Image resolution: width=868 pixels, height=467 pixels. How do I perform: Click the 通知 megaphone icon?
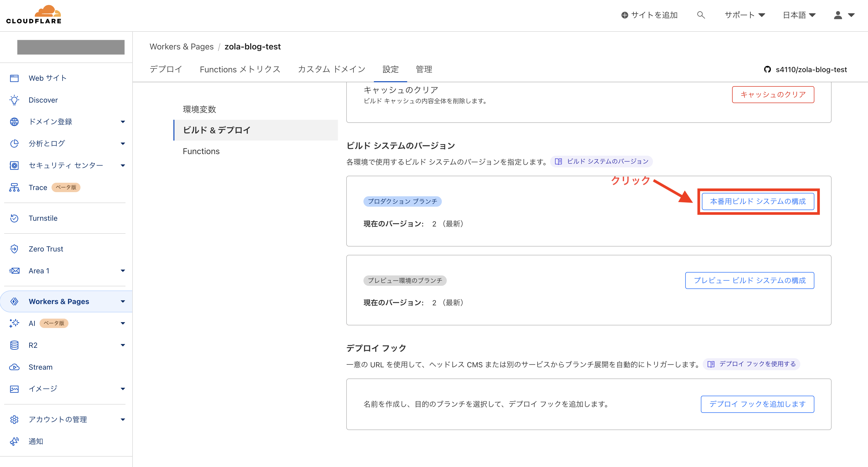14,441
